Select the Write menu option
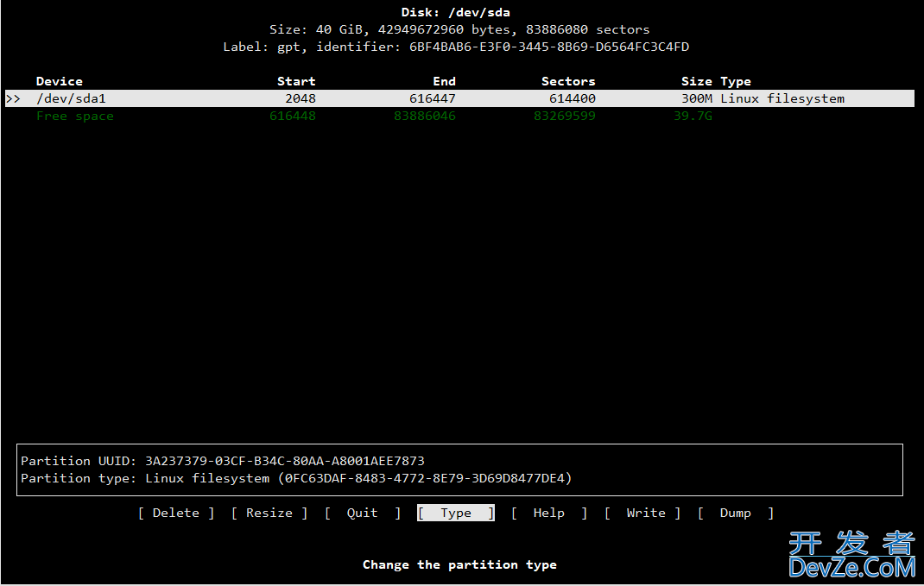The width and height of the screenshot is (924, 586). click(642, 513)
